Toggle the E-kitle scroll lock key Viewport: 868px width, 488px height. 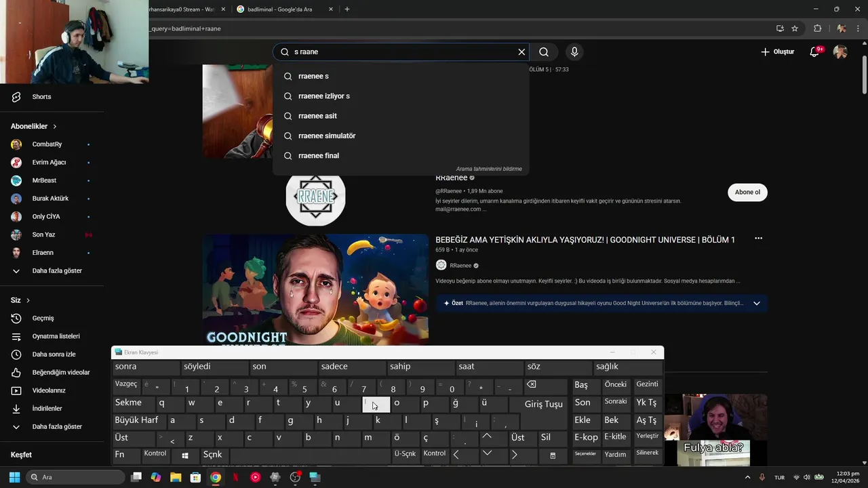pyautogui.click(x=615, y=437)
